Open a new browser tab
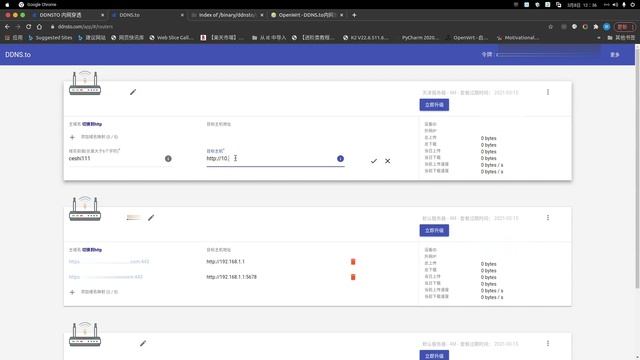The width and height of the screenshot is (640, 360). point(354,15)
